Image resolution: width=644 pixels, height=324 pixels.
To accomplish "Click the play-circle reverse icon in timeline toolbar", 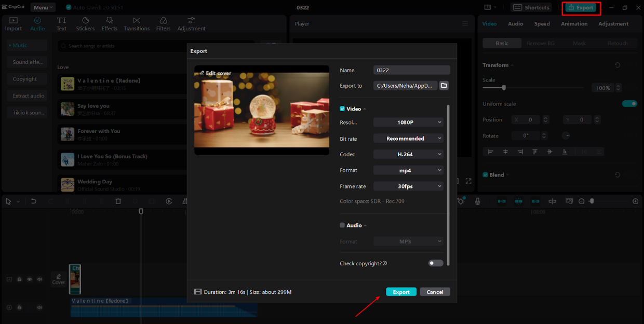I will coord(169,201).
